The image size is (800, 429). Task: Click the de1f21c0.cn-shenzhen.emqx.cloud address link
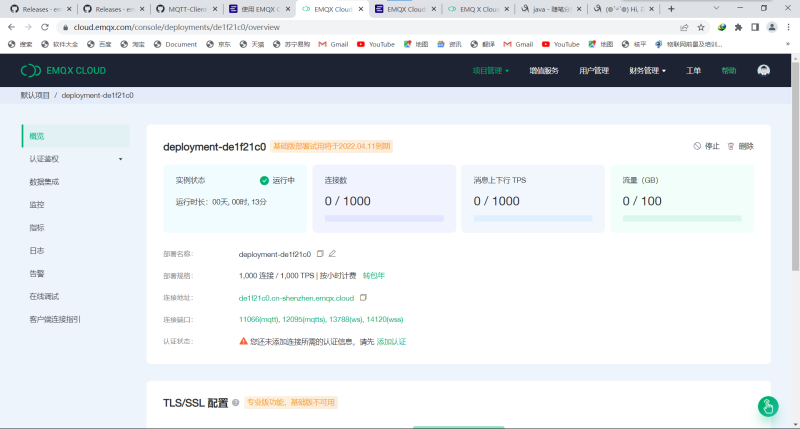point(296,298)
